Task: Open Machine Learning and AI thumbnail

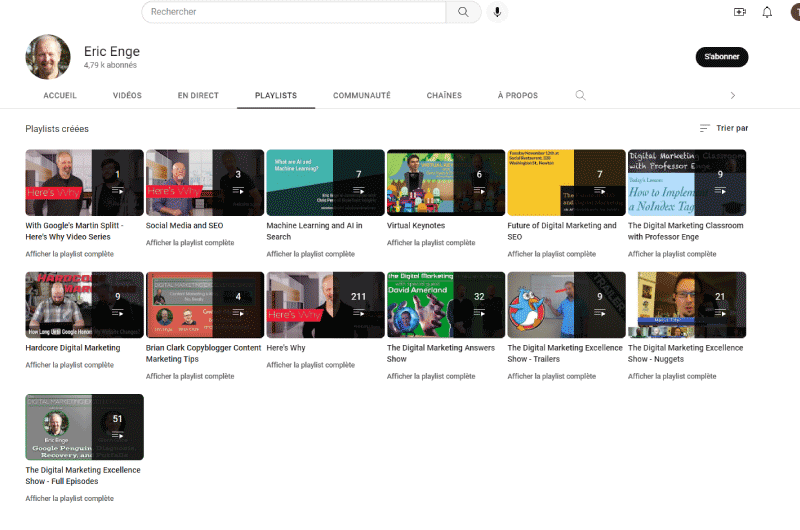Action: (326, 183)
